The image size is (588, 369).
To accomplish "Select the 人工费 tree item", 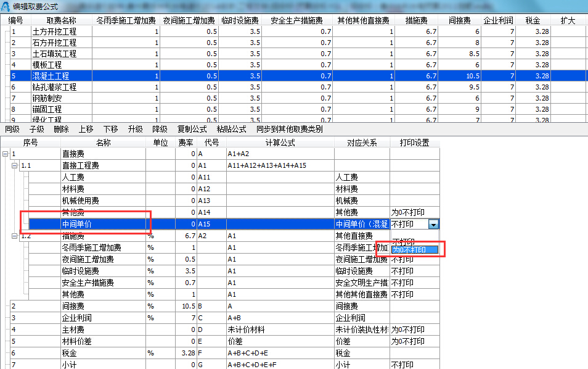I will (x=73, y=177).
